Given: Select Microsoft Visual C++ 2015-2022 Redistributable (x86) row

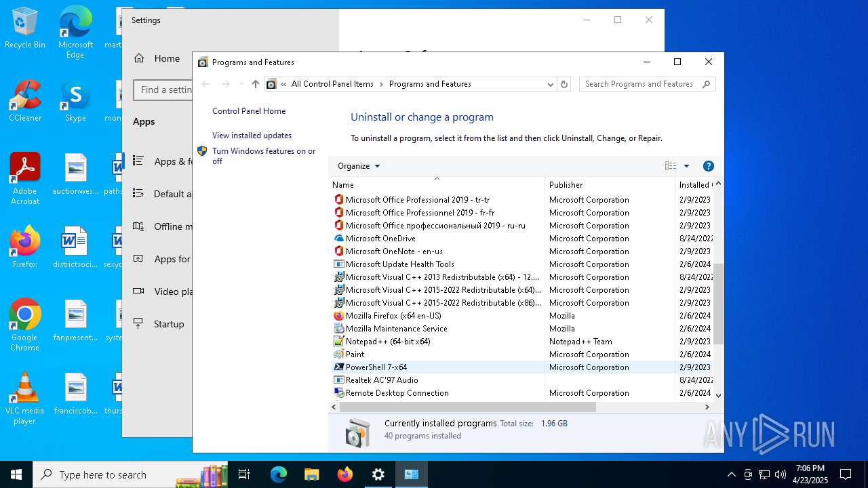Looking at the screenshot, I should tap(521, 303).
